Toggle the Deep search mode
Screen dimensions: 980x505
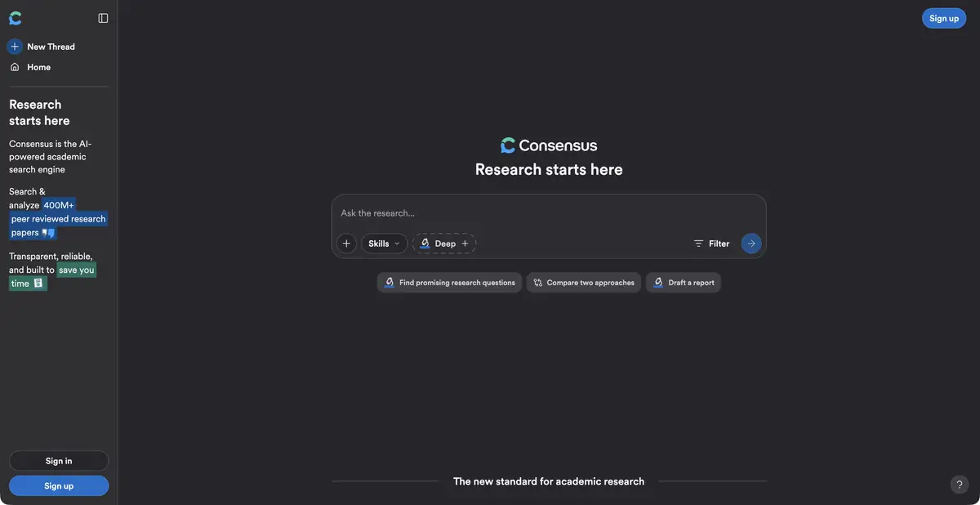[444, 244]
